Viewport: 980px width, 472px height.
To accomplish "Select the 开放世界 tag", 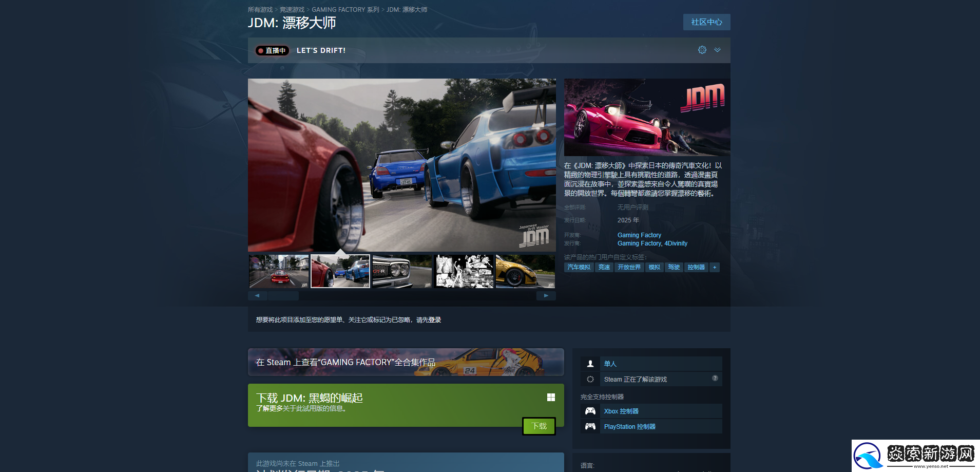I will click(x=629, y=267).
